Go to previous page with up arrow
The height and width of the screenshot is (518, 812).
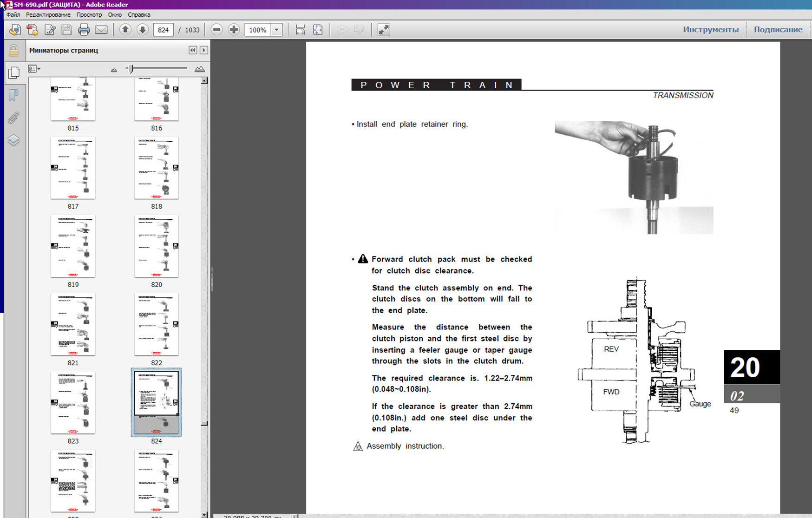(x=125, y=30)
